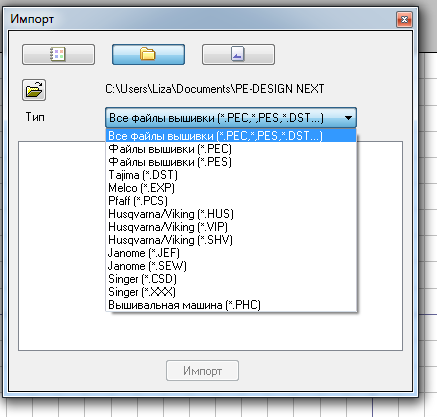Choose Singer (*.XXX) format
The height and width of the screenshot is (417, 437).
coord(231,292)
